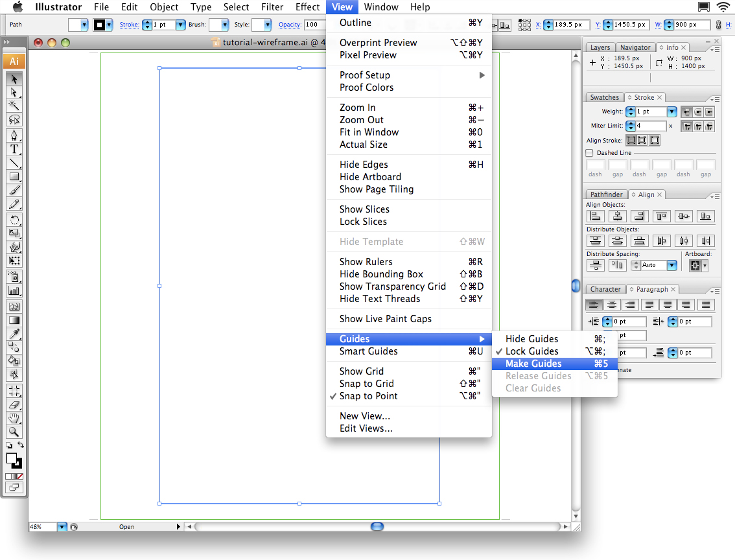Toggle Miter Join stroke option
Image resolution: width=735 pixels, height=560 pixels.
coord(687,126)
